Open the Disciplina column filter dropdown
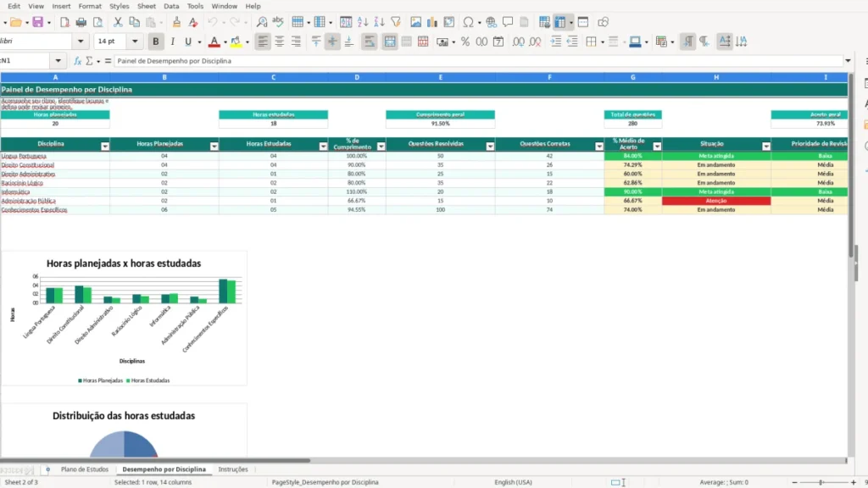Screen dimensions: 868x488 pyautogui.click(x=104, y=146)
